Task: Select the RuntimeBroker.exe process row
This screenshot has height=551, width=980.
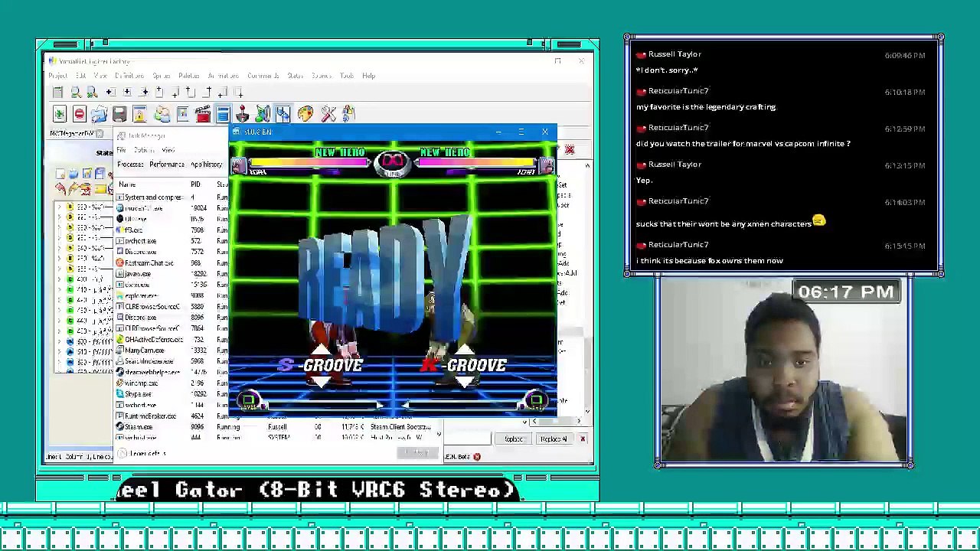Action: pyautogui.click(x=171, y=416)
